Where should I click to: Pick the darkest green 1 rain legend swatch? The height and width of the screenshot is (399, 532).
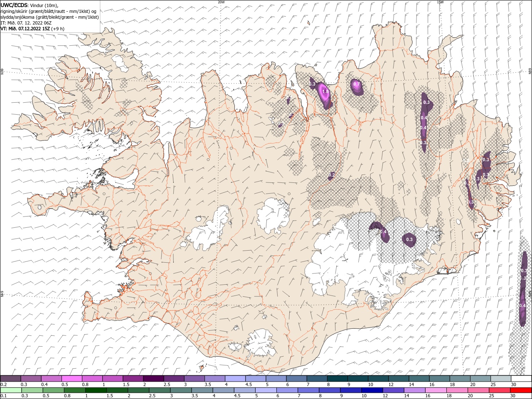tap(96, 390)
